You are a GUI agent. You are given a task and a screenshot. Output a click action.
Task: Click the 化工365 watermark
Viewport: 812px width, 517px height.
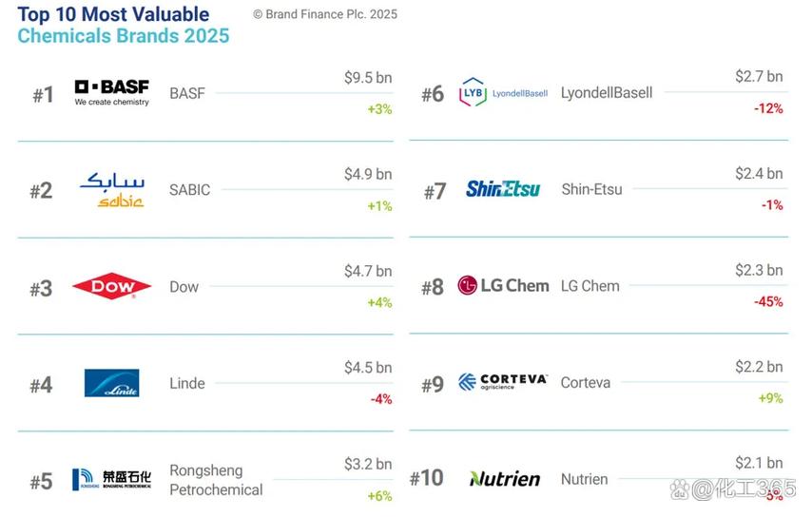click(x=732, y=489)
